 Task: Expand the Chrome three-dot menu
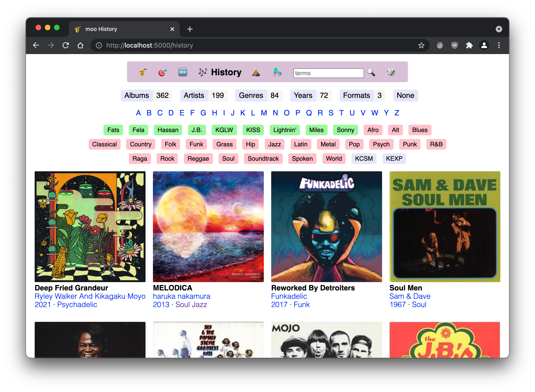499,45
